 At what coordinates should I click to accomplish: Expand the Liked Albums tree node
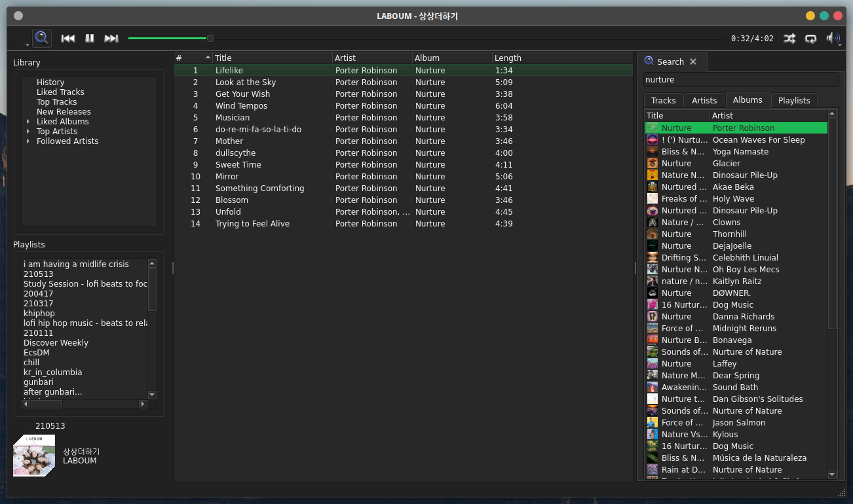[28, 122]
